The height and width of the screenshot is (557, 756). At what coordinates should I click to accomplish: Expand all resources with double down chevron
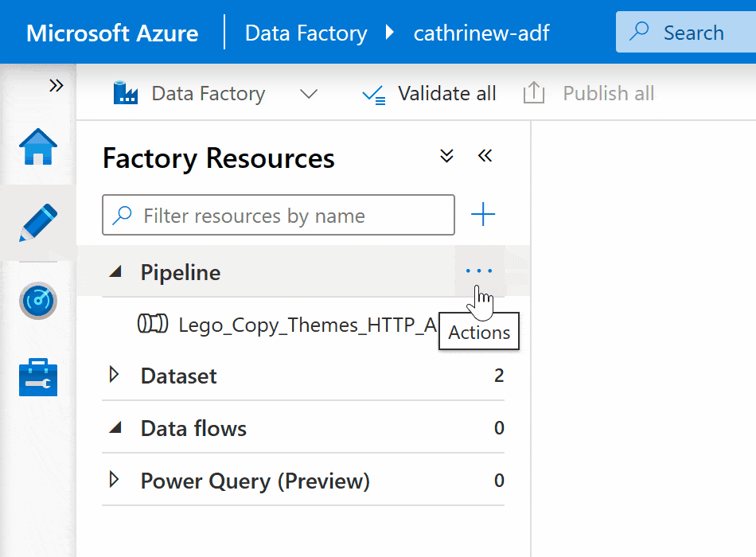pyautogui.click(x=447, y=156)
